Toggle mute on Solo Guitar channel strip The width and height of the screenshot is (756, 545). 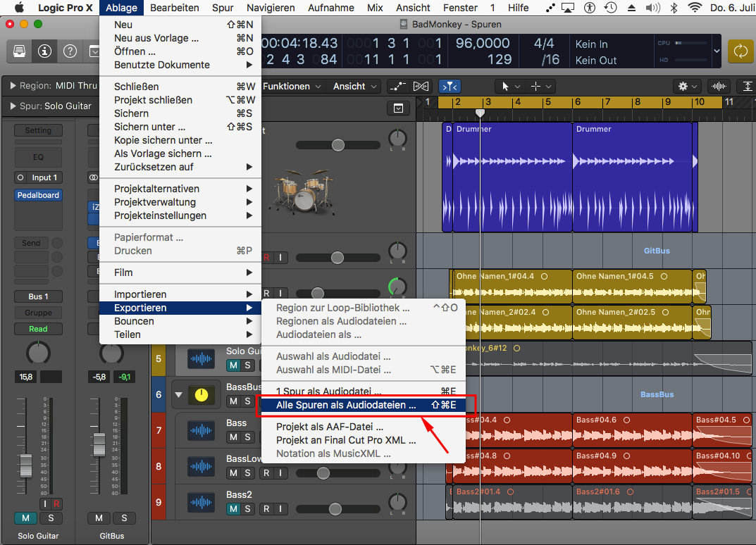25,518
